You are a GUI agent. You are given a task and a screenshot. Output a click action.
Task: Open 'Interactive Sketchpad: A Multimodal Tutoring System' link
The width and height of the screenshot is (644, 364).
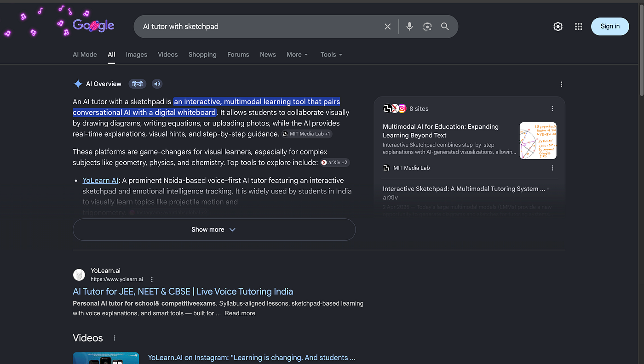tap(466, 193)
